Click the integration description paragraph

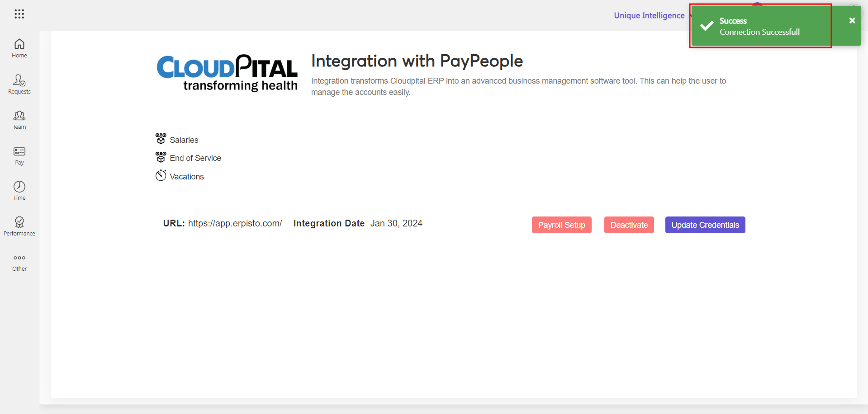pos(518,86)
